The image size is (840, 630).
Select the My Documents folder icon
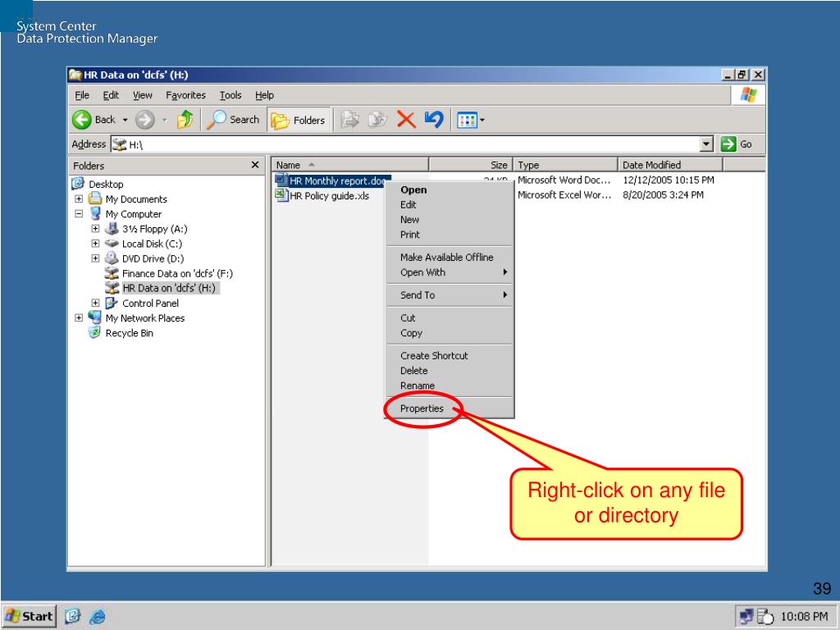[95, 199]
